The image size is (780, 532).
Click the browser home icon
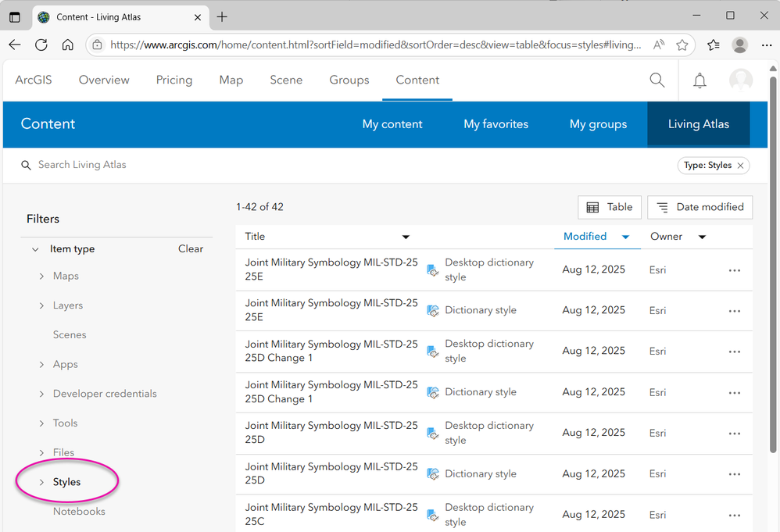click(68, 45)
